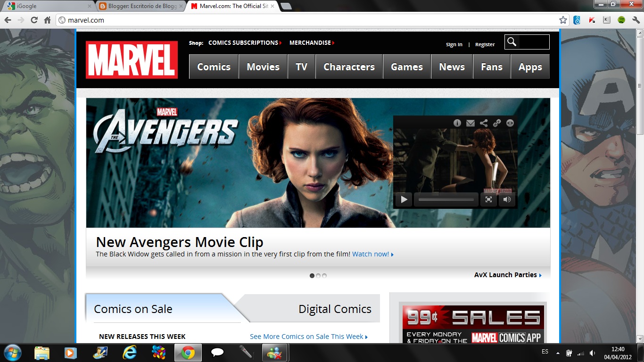Expand the Merchandise shop menu

[x=311, y=42]
